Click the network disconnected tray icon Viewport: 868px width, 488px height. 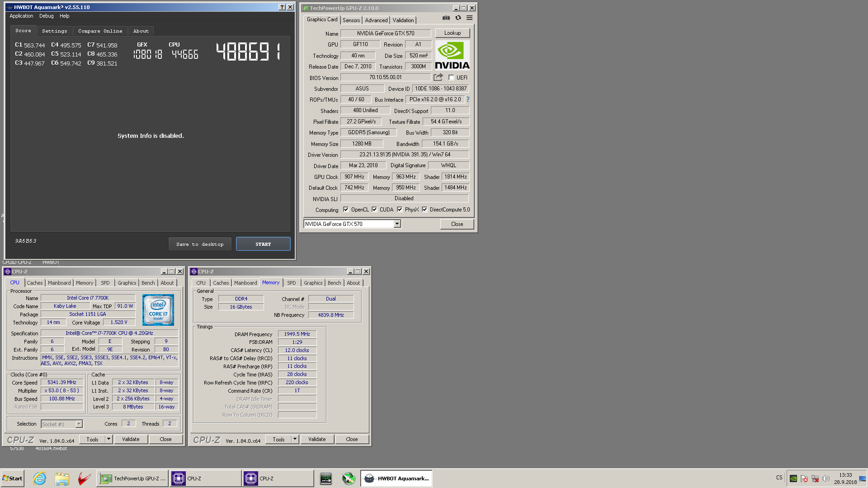tap(815, 479)
